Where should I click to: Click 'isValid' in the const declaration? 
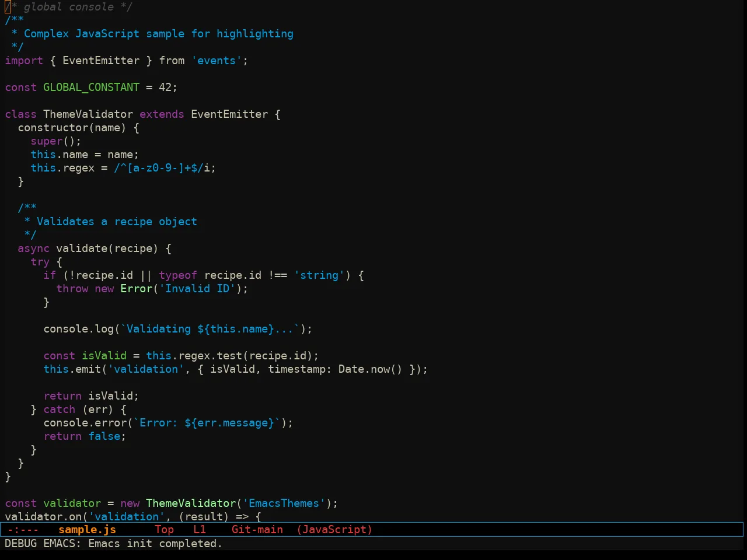tap(104, 356)
